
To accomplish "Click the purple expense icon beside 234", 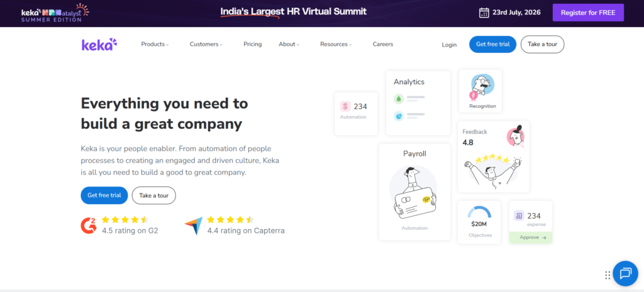I will coord(519,215).
